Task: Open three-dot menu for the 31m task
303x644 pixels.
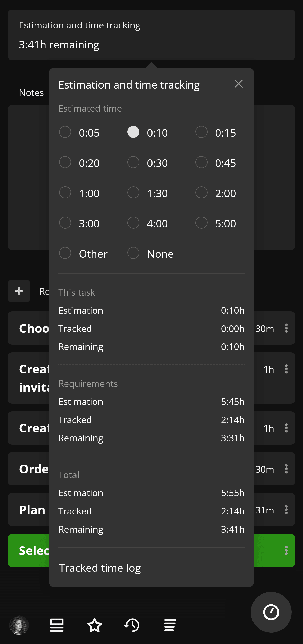Action: [x=286, y=510]
